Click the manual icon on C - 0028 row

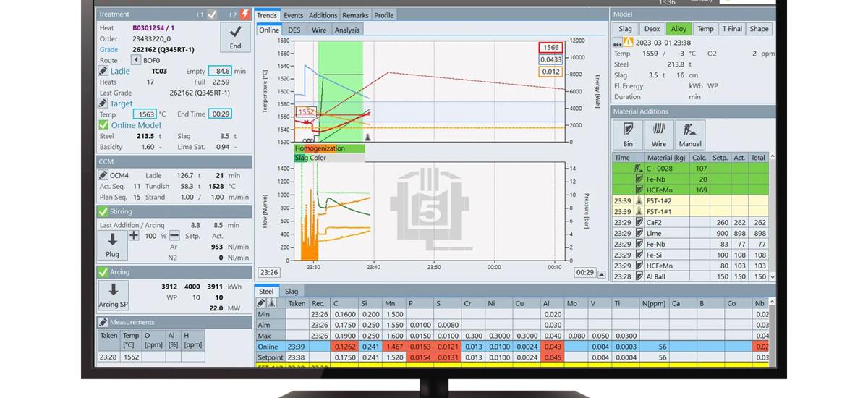pos(639,169)
